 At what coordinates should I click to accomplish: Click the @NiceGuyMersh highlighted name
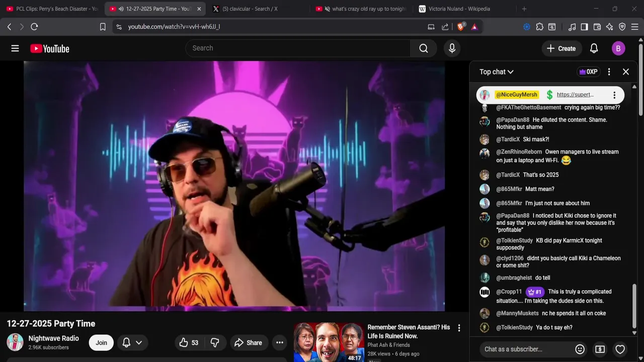pyautogui.click(x=517, y=95)
